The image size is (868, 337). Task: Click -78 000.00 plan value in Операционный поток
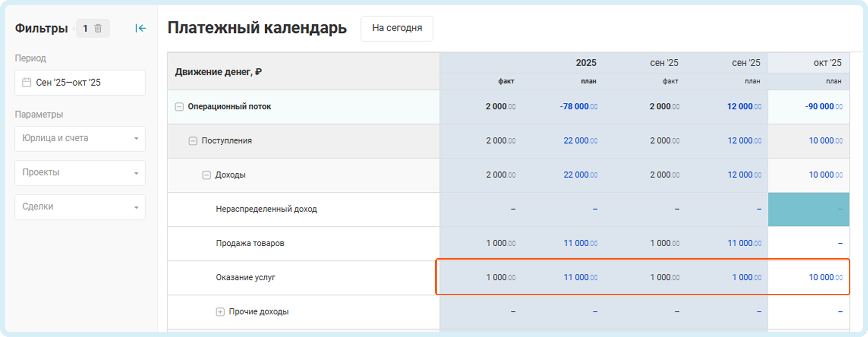[578, 107]
